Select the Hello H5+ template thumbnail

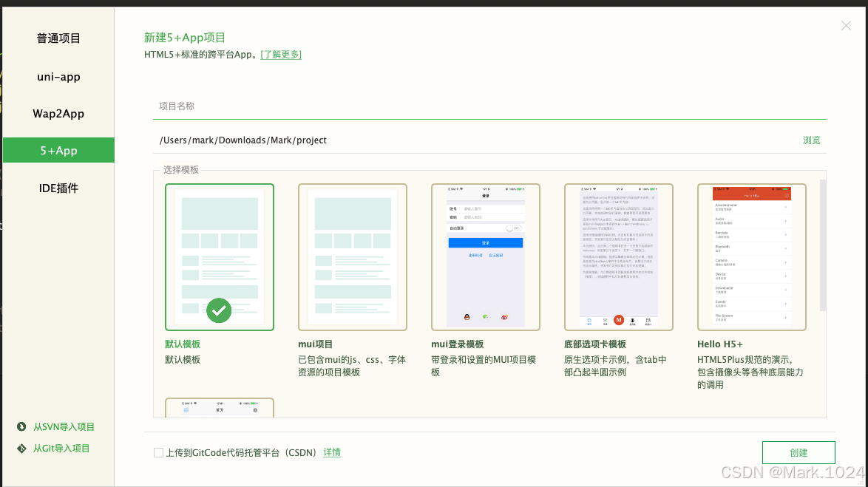[752, 256]
